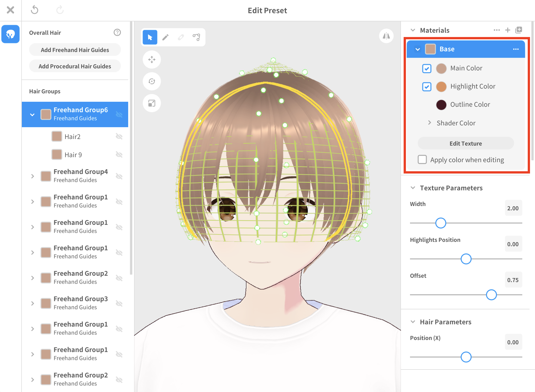Check Apply color when editing

pos(422,159)
